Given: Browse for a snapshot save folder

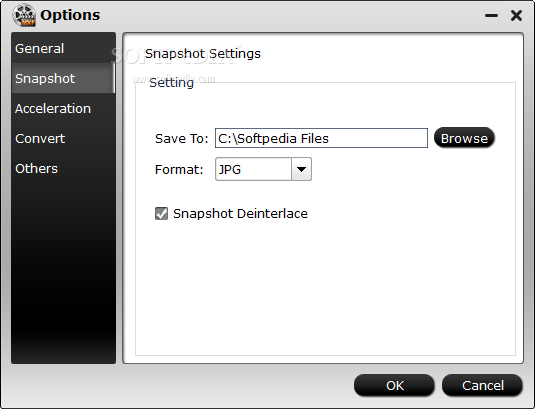Looking at the screenshot, I should click(x=464, y=138).
